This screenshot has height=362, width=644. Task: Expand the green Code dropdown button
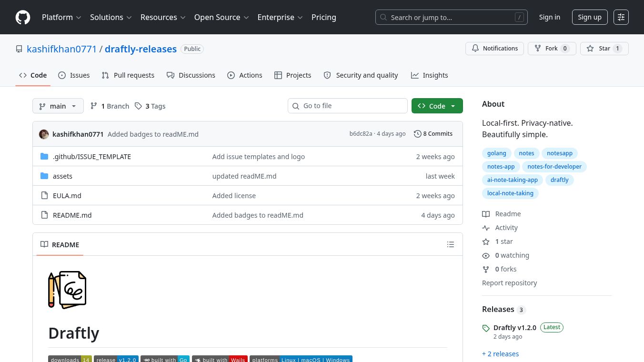(437, 106)
